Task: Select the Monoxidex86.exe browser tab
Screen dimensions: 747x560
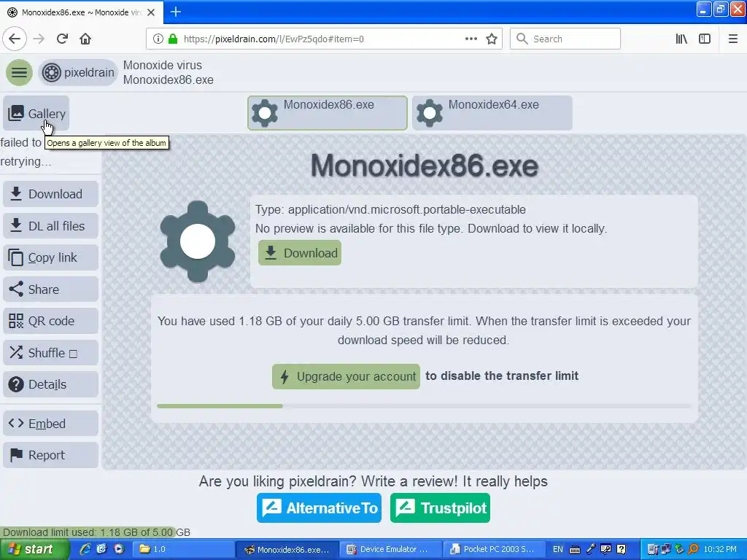Action: (82, 12)
